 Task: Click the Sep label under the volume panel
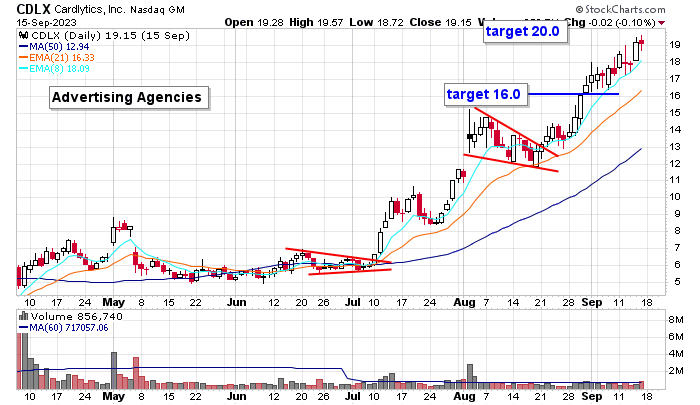point(592,397)
